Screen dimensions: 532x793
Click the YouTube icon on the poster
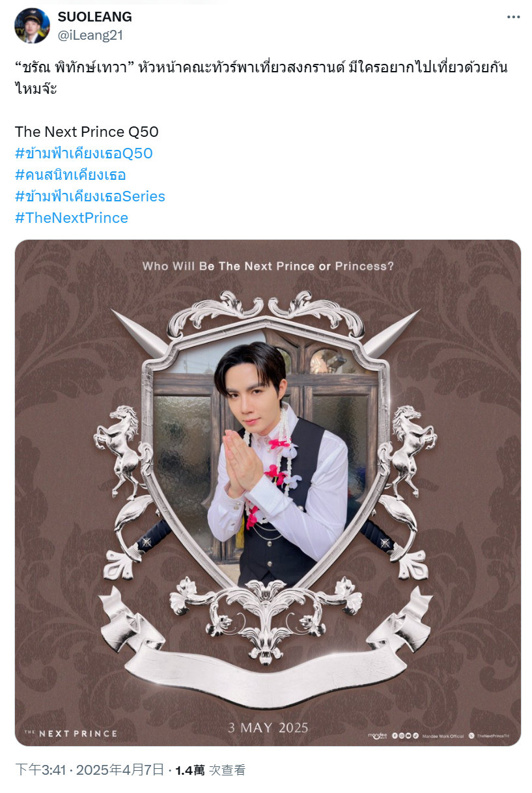pyautogui.click(x=408, y=736)
